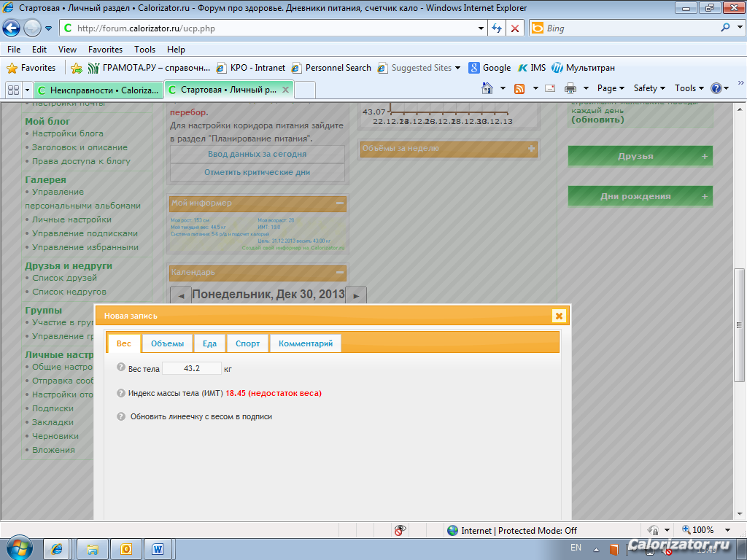The height and width of the screenshot is (560, 747).
Task: Collapse the Мой информер panel
Action: point(340,203)
